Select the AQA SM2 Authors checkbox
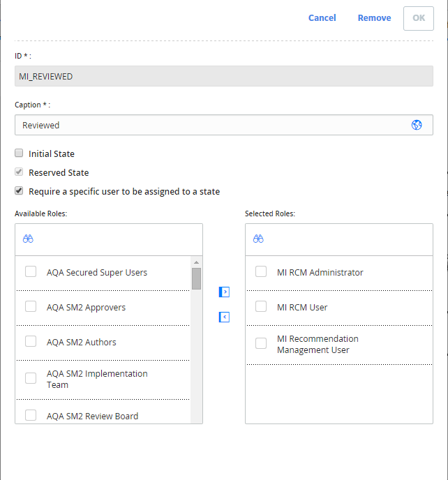 (x=31, y=341)
